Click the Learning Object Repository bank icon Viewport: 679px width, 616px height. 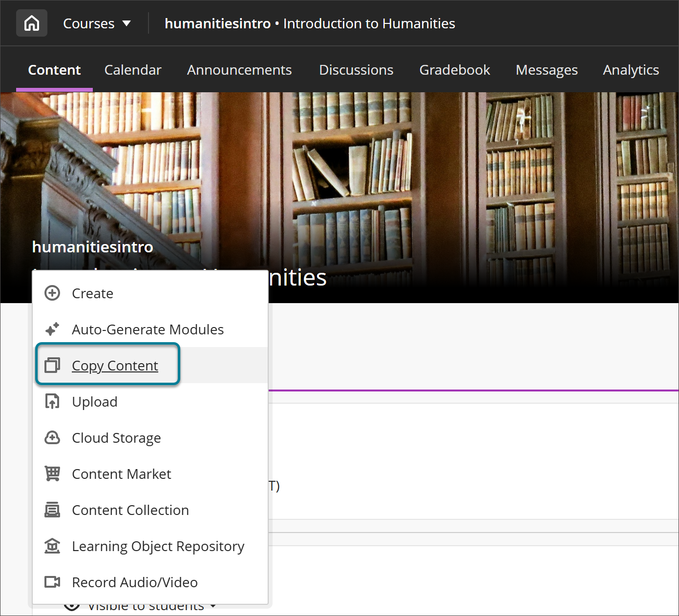point(52,546)
